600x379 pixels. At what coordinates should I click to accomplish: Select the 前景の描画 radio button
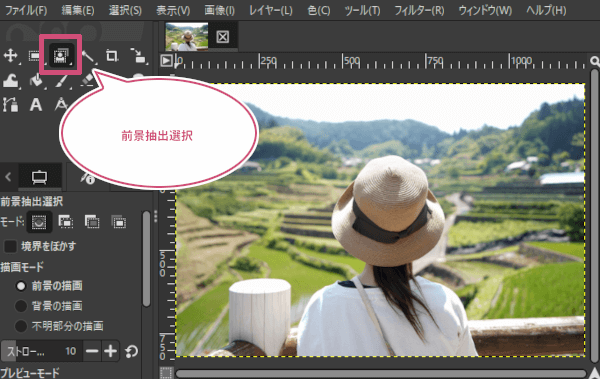[x=21, y=286]
